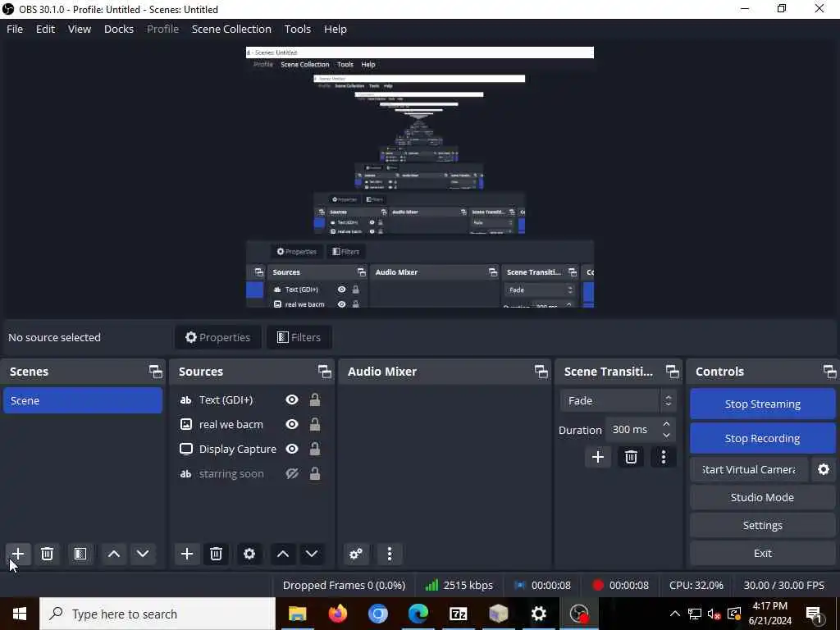
Task: Open the Edit menu
Action: coord(46,29)
